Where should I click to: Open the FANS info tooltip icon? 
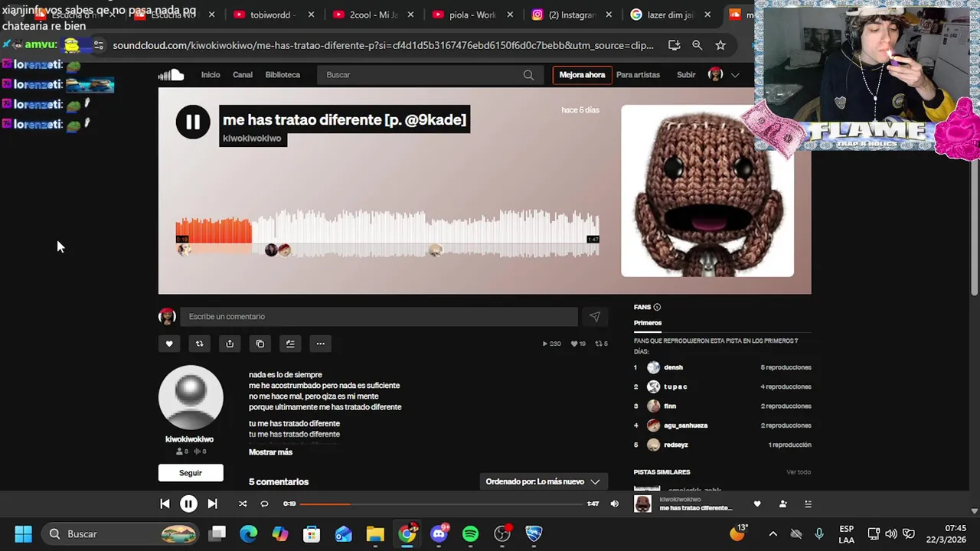pos(657,307)
